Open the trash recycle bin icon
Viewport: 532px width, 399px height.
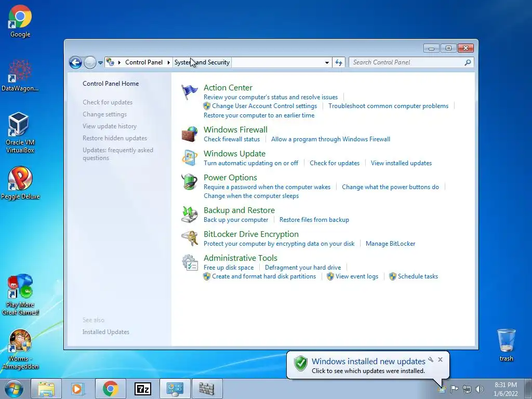506,345
